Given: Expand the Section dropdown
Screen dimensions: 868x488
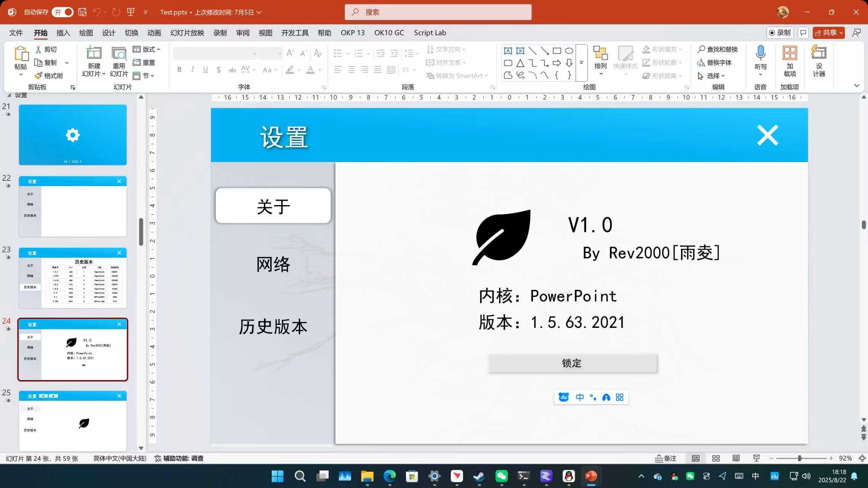Looking at the screenshot, I should click(x=144, y=75).
